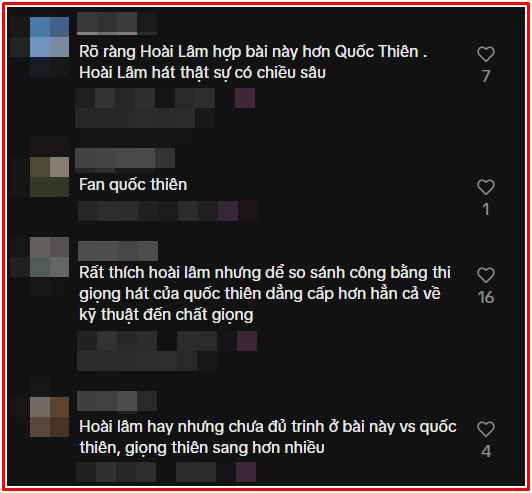Open the avatar beside the "Rất thích hoài lâm" comment
The height and width of the screenshot is (493, 532).
coord(50,257)
